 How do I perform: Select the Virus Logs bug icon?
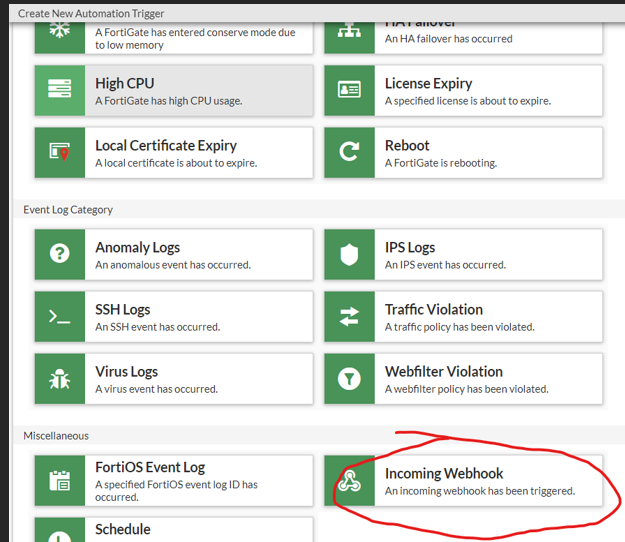click(60, 379)
